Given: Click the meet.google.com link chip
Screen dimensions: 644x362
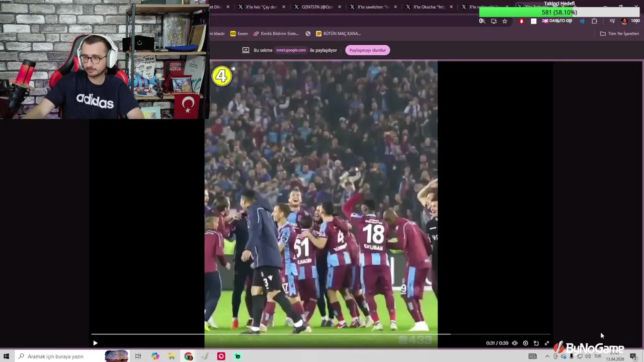Looking at the screenshot, I should pos(291,50).
